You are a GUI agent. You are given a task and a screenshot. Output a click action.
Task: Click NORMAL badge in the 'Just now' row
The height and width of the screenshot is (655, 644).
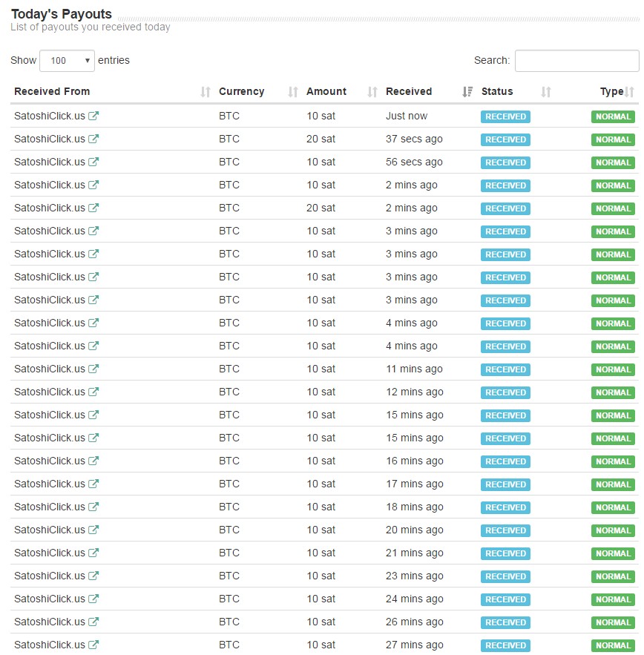click(x=613, y=116)
